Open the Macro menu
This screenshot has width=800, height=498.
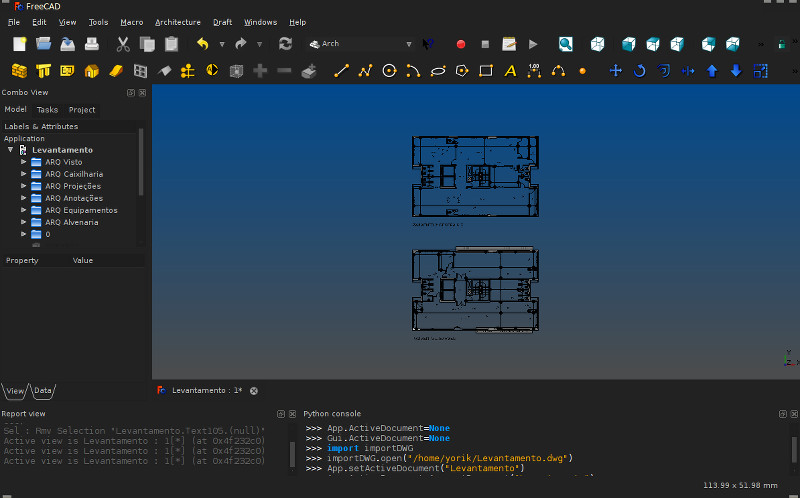132,22
